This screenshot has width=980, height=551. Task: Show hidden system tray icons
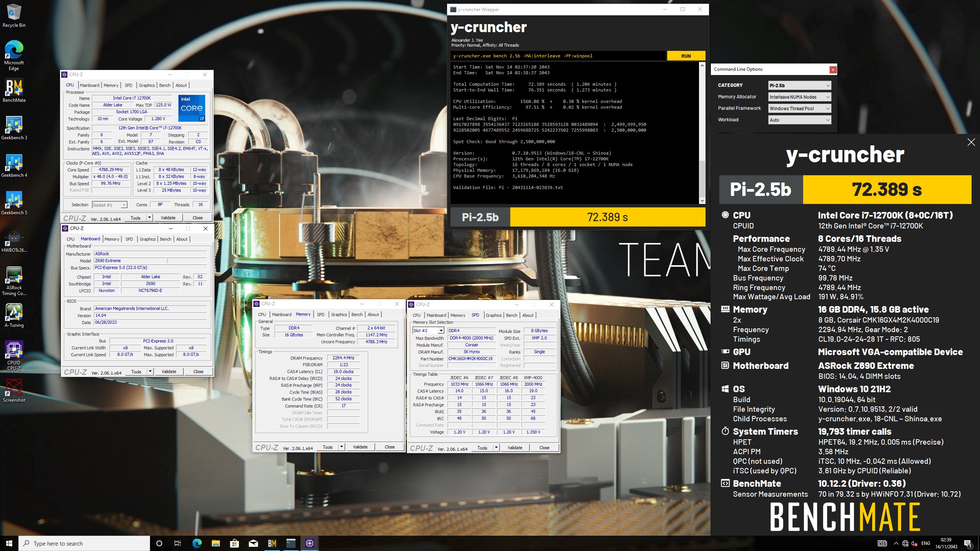pyautogui.click(x=896, y=543)
